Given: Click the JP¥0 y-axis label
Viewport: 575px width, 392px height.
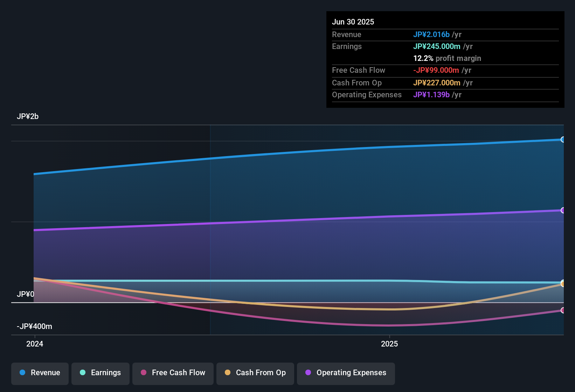Looking at the screenshot, I should (x=26, y=294).
